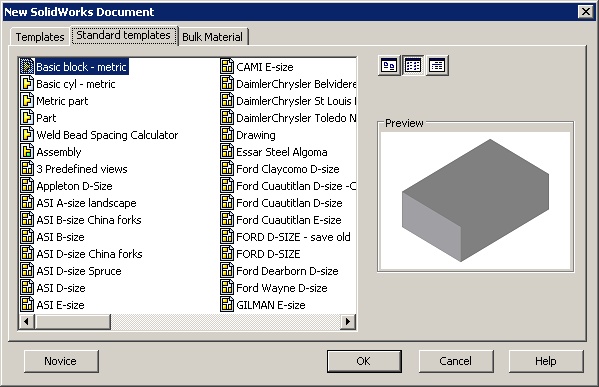Switch to List view button
This screenshot has height=387, width=599.
413,66
